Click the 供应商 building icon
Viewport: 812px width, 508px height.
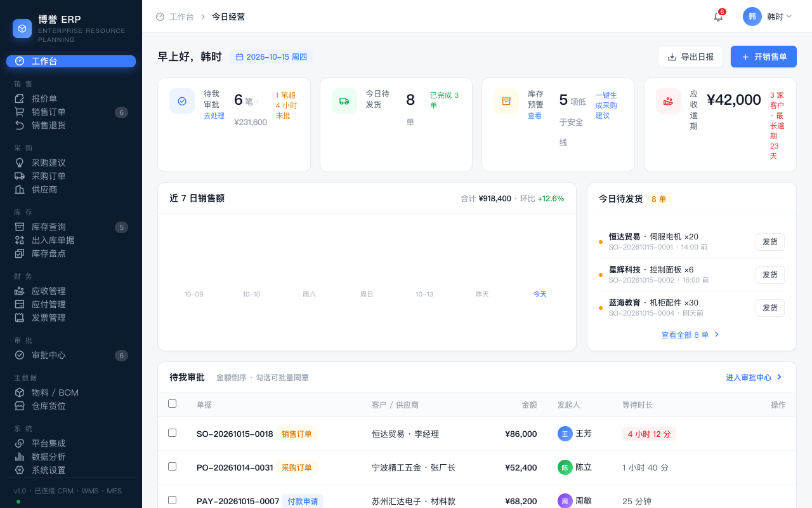(20, 189)
